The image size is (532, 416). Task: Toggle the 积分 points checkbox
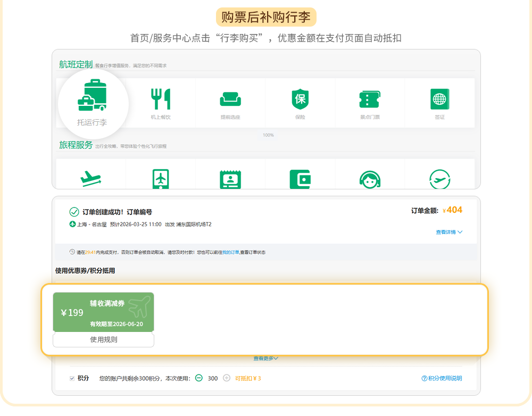(x=72, y=378)
